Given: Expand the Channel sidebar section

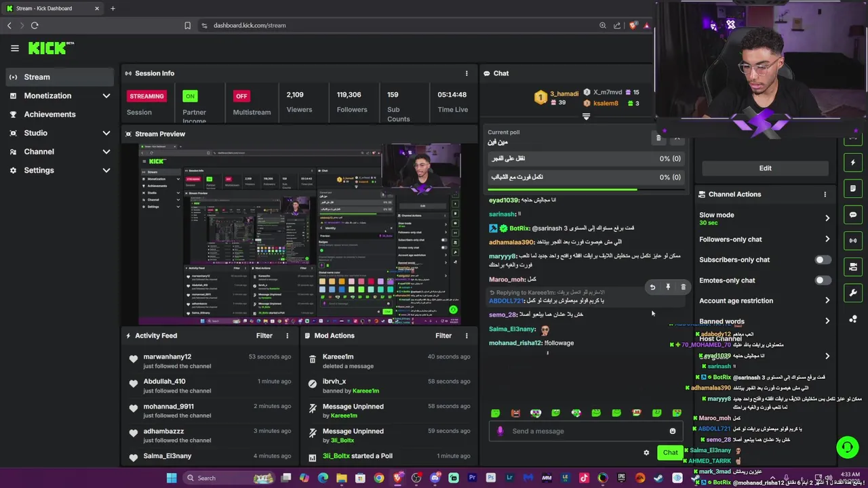Looking at the screenshot, I should point(60,152).
